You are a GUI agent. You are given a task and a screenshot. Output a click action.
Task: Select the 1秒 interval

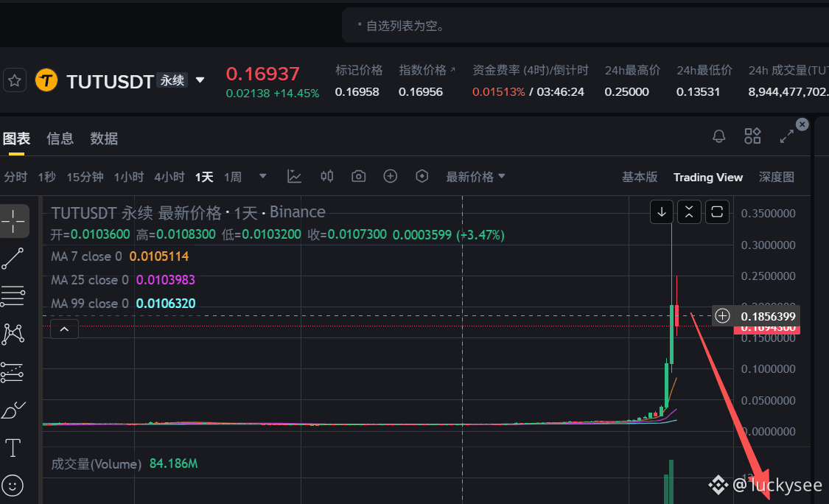[46, 177]
